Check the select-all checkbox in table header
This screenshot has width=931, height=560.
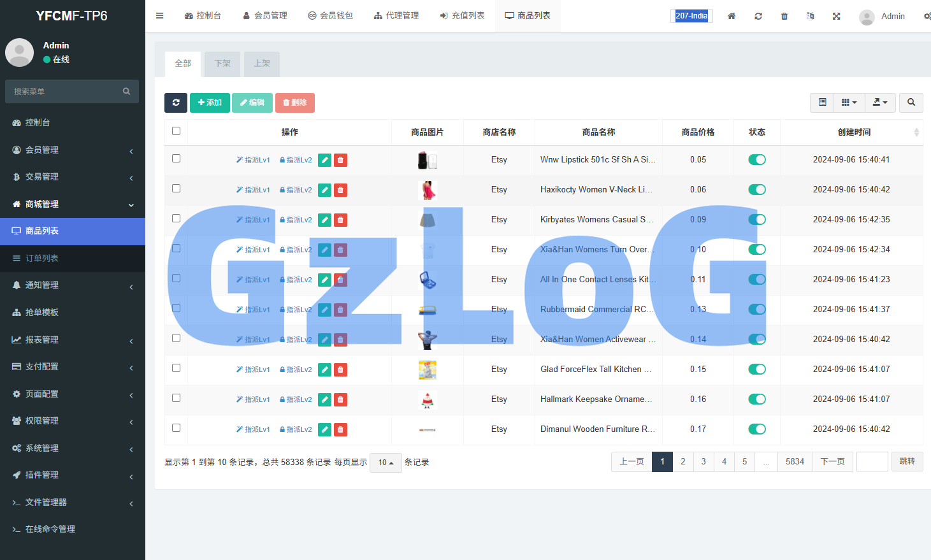pos(177,131)
